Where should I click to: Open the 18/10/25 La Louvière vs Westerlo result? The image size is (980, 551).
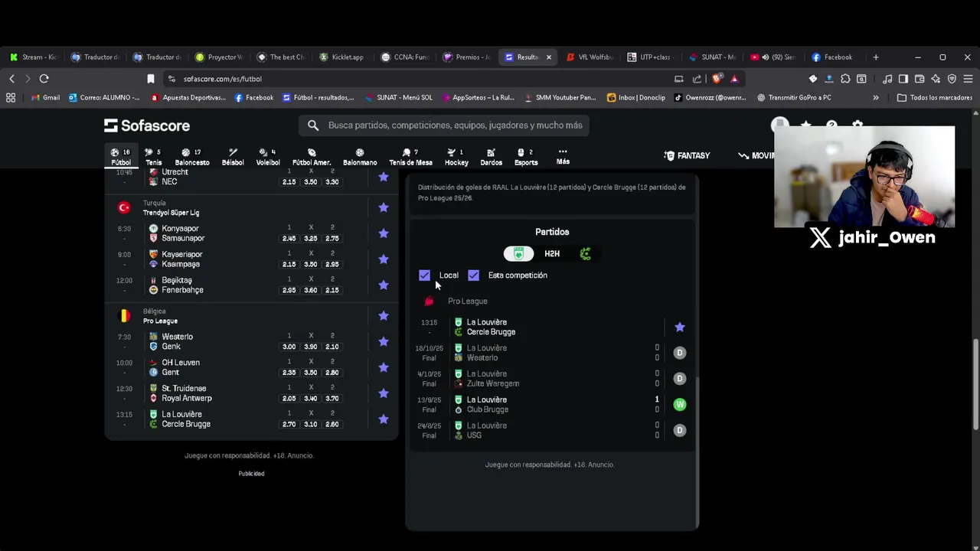[551, 353]
